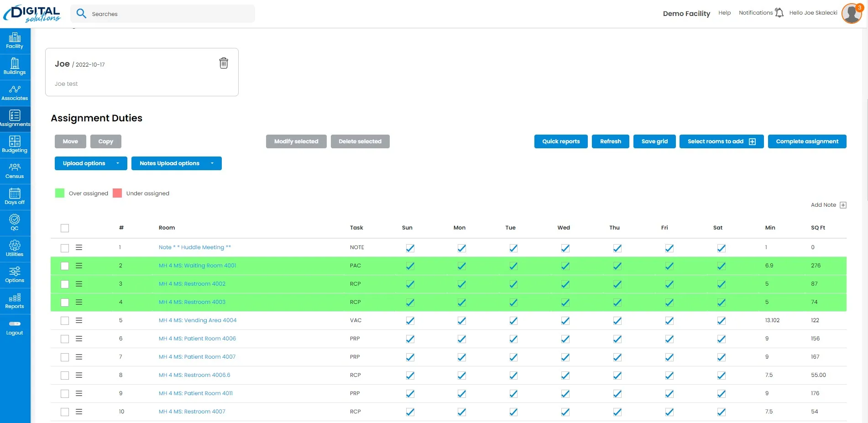Open the Budgeting sidebar section

tap(15, 145)
